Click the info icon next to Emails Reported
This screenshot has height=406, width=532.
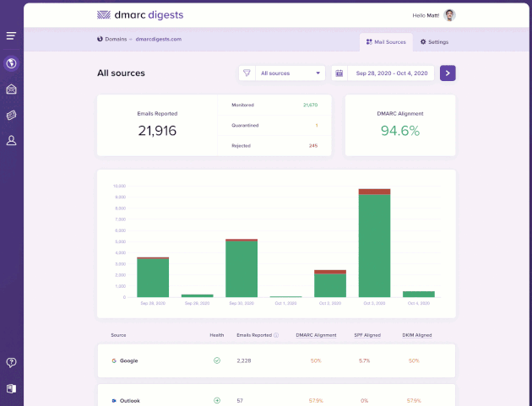point(276,335)
